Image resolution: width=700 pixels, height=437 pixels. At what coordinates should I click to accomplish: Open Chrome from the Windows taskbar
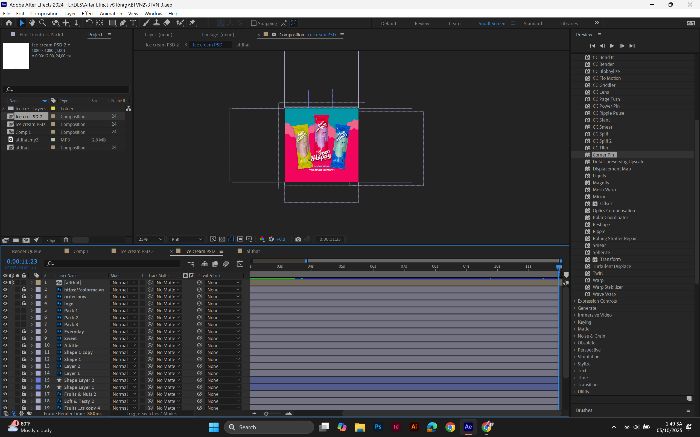[450, 427]
